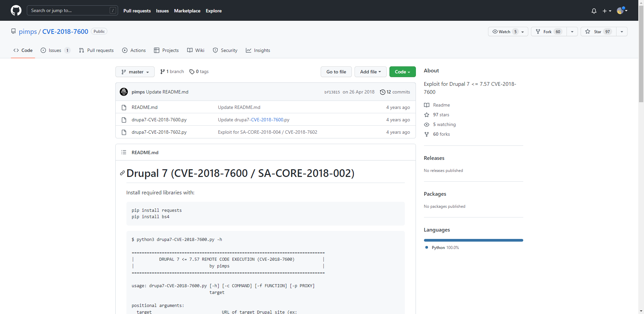Open the master branch selector
This screenshot has width=644, height=314.
point(135,72)
